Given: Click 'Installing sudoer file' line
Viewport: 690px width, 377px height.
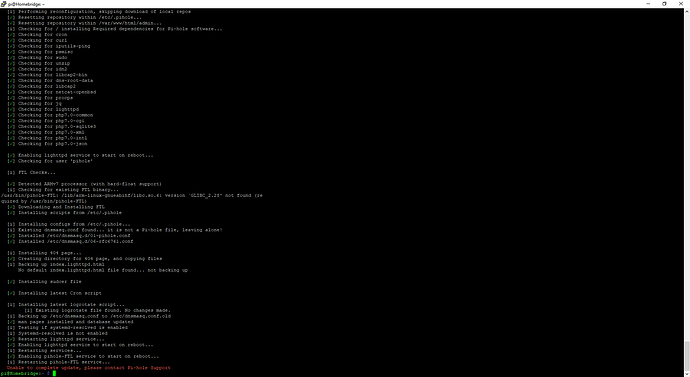Looking at the screenshot, I should (x=44, y=282).
